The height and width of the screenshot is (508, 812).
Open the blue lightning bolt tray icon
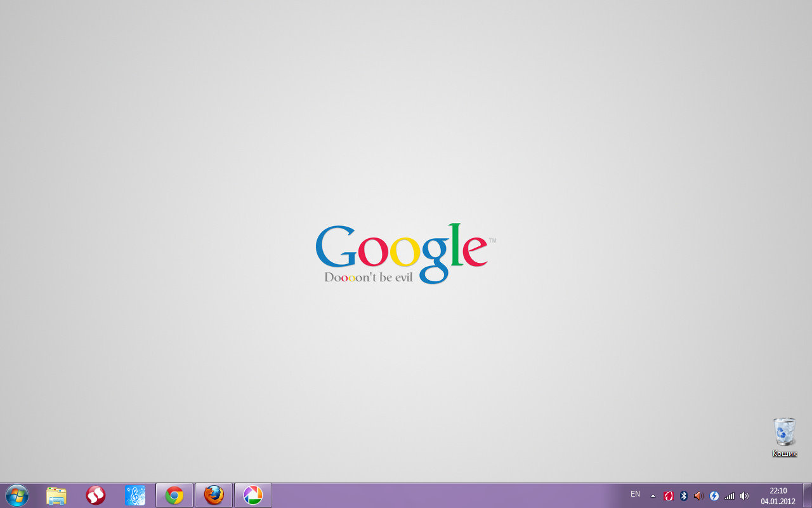(x=714, y=496)
